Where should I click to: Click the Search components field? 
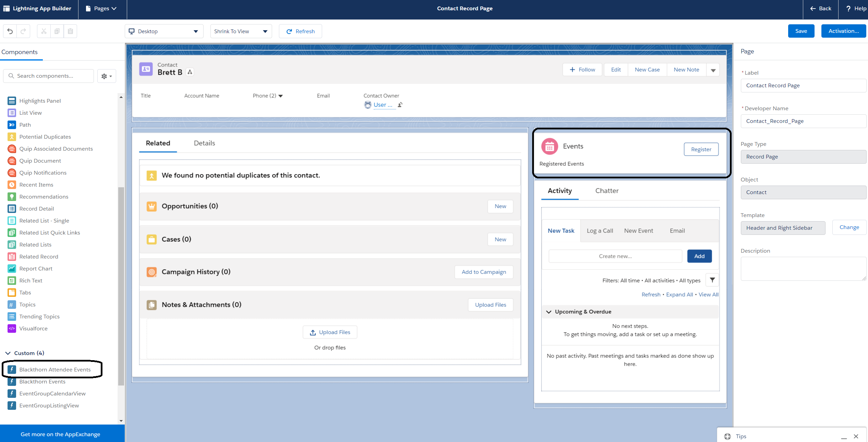click(48, 76)
